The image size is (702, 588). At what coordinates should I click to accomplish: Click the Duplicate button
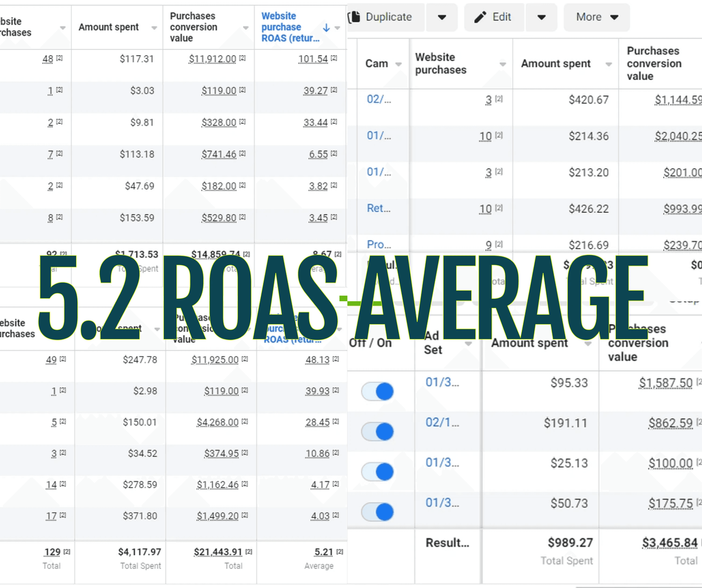click(385, 17)
